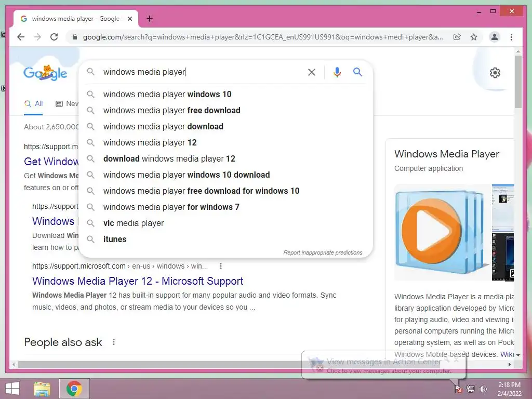Pick 'windows media player windows 10 download'
532x399 pixels.
click(x=225, y=175)
